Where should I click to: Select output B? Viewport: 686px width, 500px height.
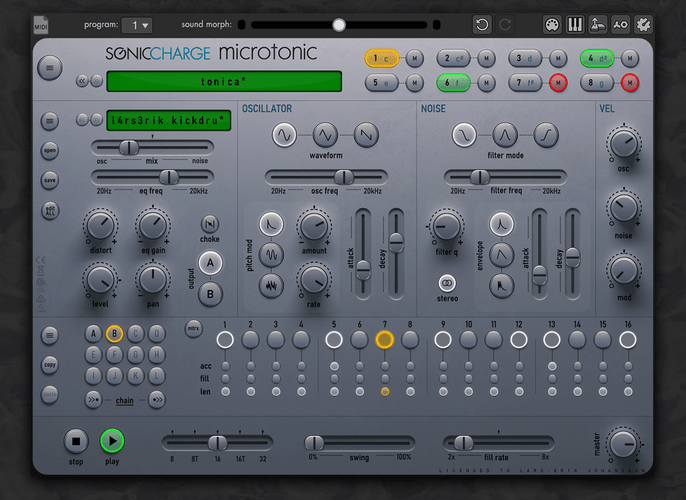tap(210, 294)
